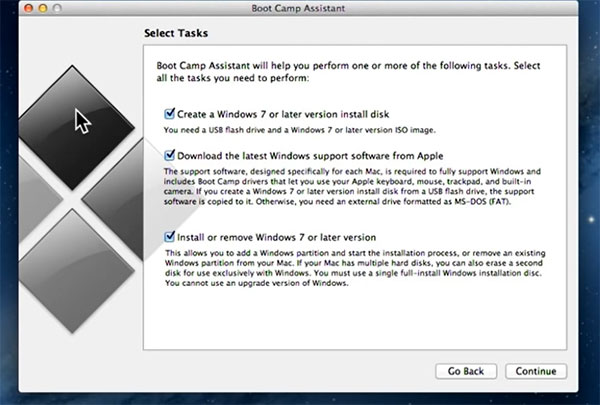Click 'You need a USB flash drive' description

click(x=300, y=130)
